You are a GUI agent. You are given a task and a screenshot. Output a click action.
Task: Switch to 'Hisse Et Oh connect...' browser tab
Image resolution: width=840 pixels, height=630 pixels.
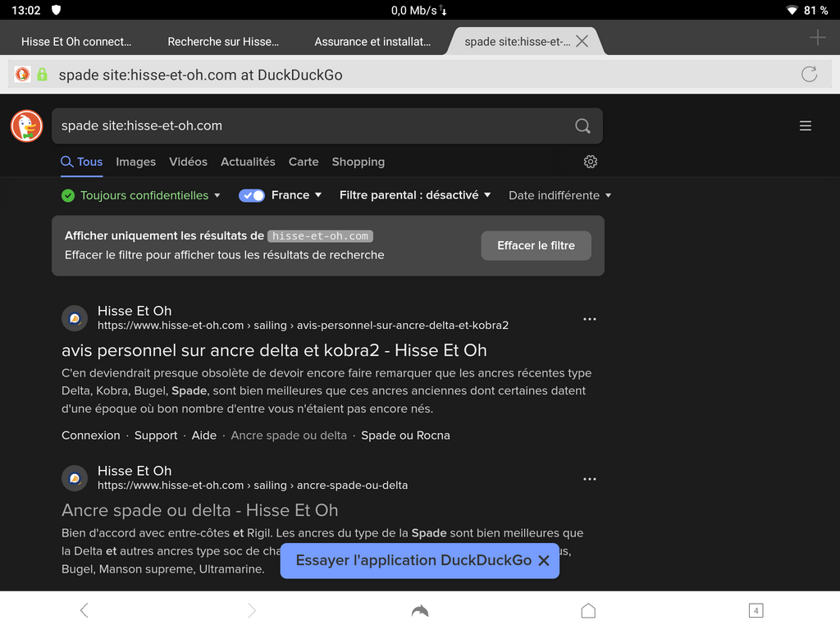[x=76, y=42]
